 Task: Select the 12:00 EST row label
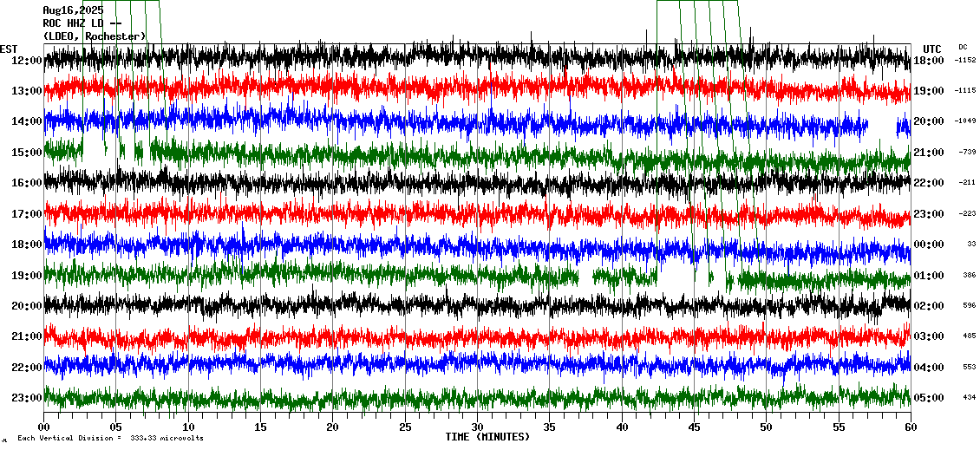[x=28, y=60]
